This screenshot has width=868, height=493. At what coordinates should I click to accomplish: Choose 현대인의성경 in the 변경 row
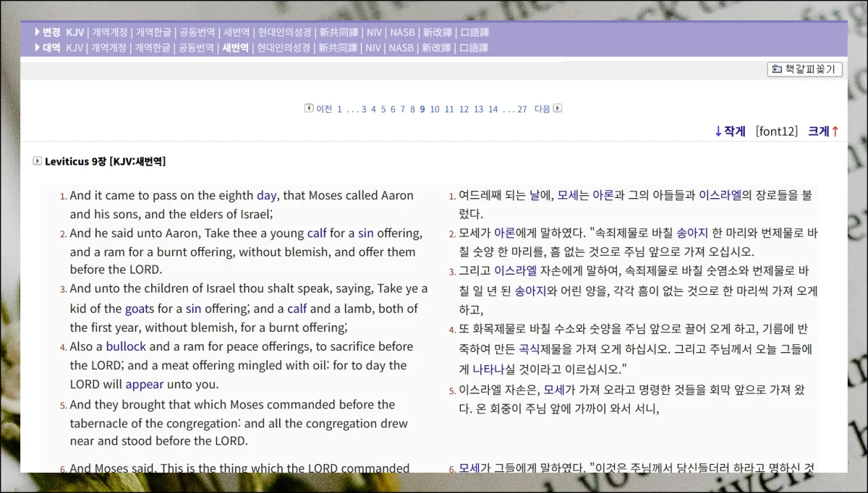[x=284, y=33]
